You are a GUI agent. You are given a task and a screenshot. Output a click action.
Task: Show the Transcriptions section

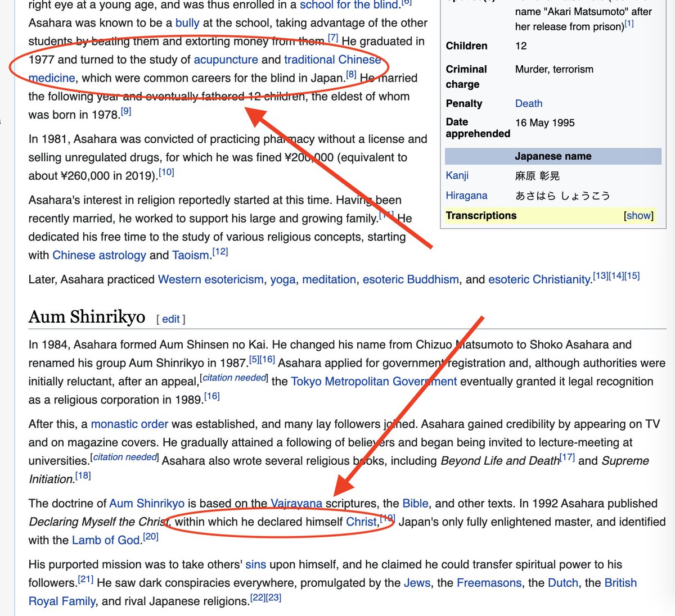[x=638, y=216]
